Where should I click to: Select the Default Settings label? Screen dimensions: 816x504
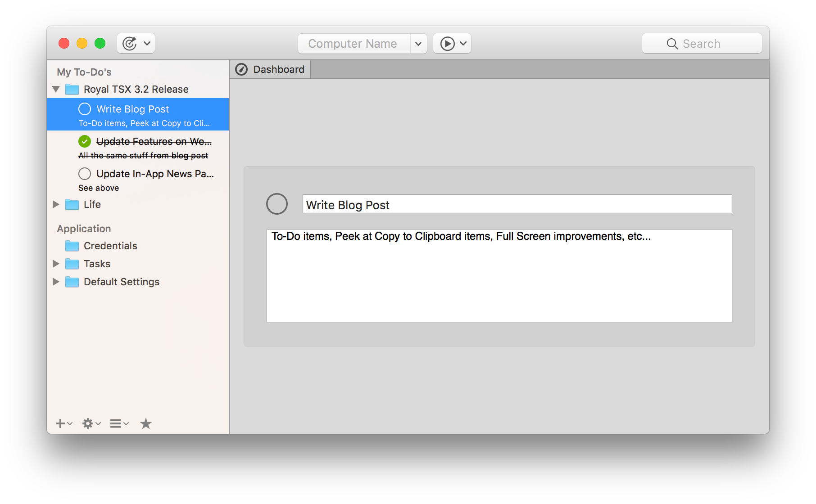coord(122,282)
